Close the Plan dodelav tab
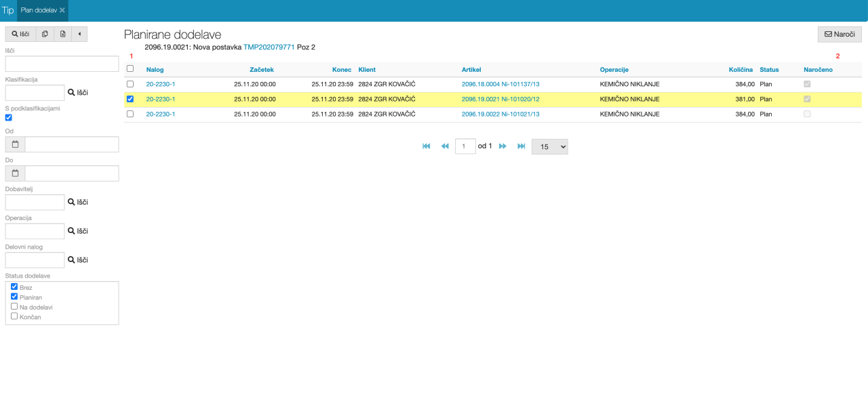Screen dimensions: 868x403 (x=62, y=11)
